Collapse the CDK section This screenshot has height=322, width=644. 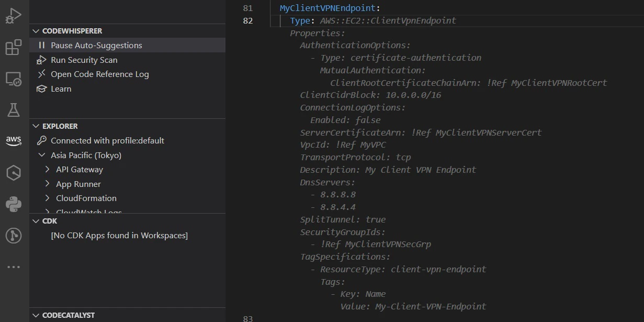(36, 221)
